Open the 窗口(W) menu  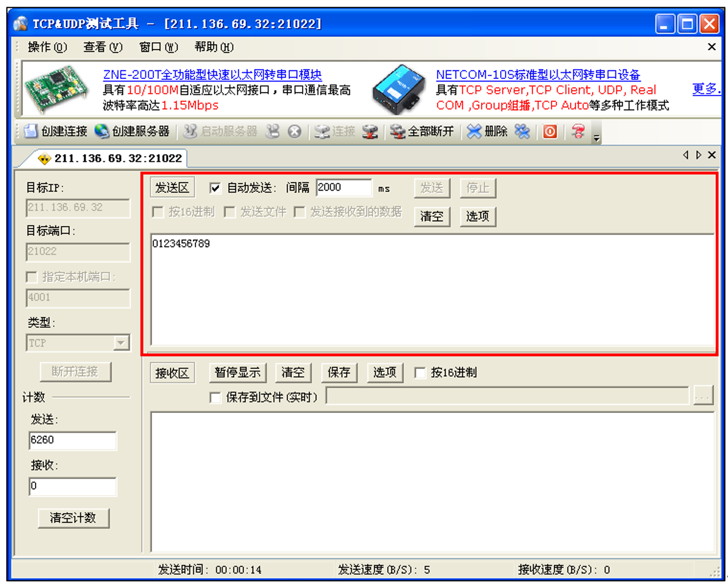coord(158,47)
